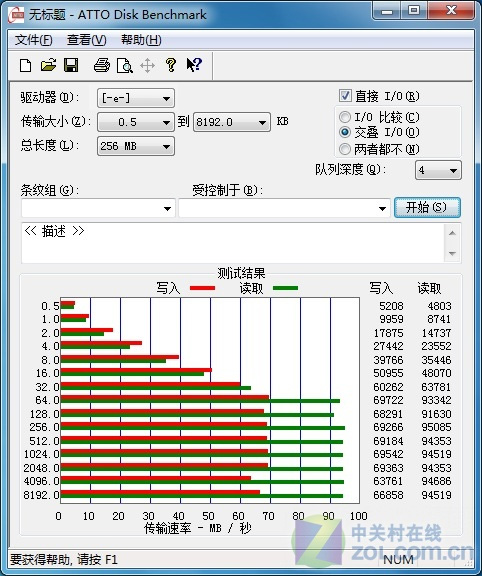The image size is (482, 576).
Task: Open a file with the folder icon
Action: click(x=48, y=65)
